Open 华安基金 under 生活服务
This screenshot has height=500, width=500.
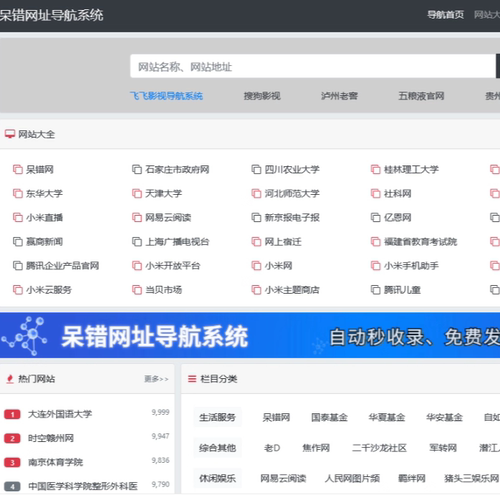[444, 417]
